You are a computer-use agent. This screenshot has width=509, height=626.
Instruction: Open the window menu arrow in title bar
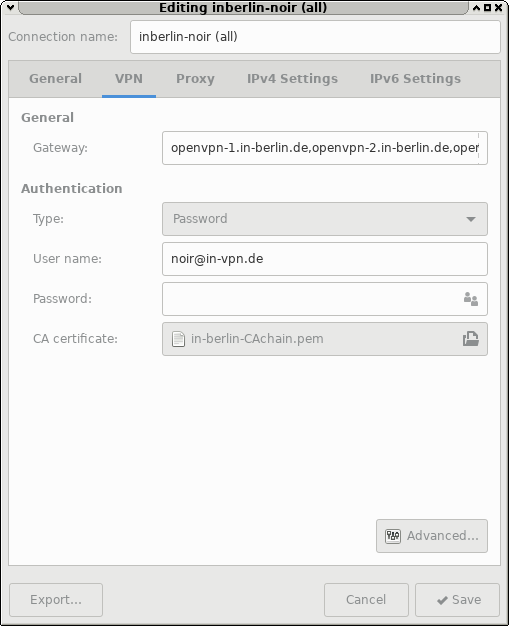click(10, 7)
